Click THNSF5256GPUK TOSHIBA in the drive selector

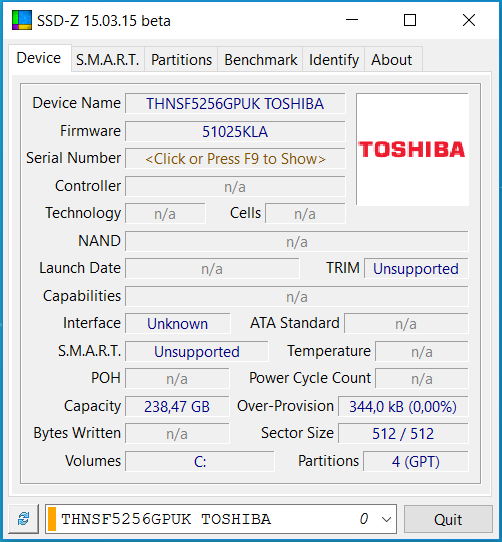pyautogui.click(x=166, y=519)
